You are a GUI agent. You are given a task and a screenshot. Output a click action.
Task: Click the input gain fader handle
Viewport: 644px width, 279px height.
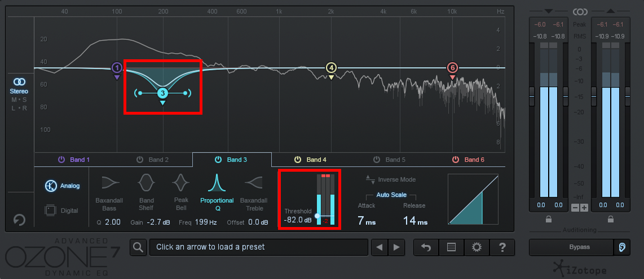click(x=531, y=96)
